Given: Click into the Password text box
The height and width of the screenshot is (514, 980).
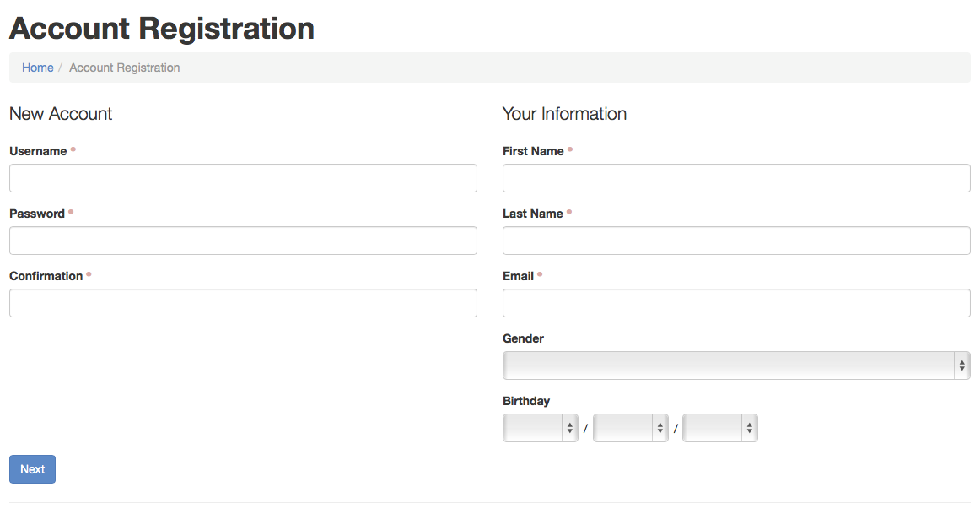Looking at the screenshot, I should point(243,241).
